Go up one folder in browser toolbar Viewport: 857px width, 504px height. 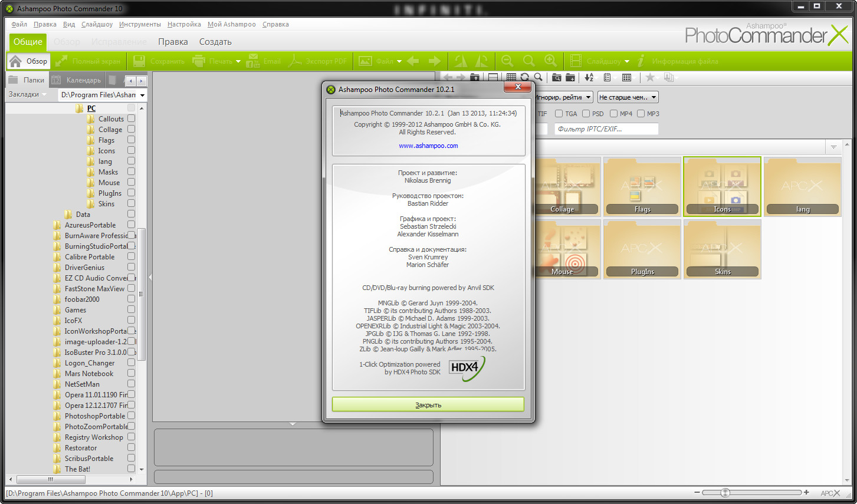click(474, 78)
